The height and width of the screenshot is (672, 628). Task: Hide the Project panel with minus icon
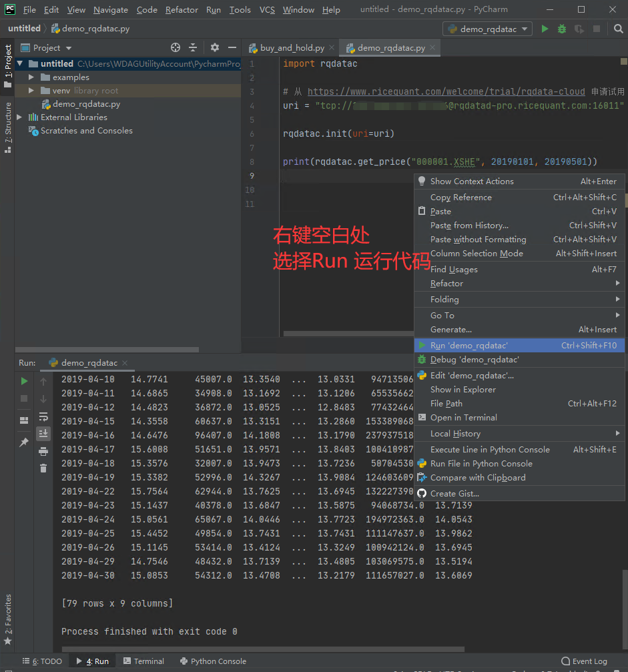click(232, 47)
